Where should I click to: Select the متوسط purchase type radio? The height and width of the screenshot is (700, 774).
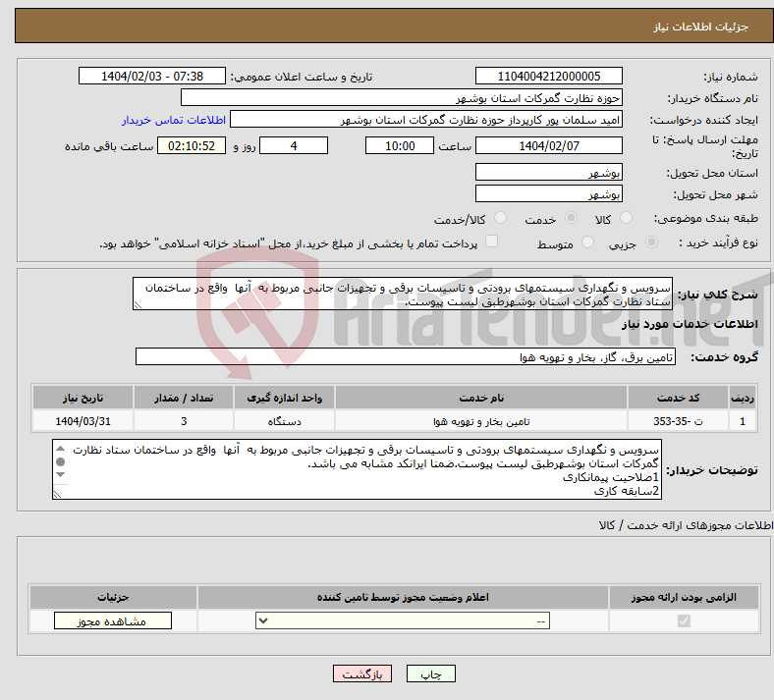pyautogui.click(x=587, y=242)
